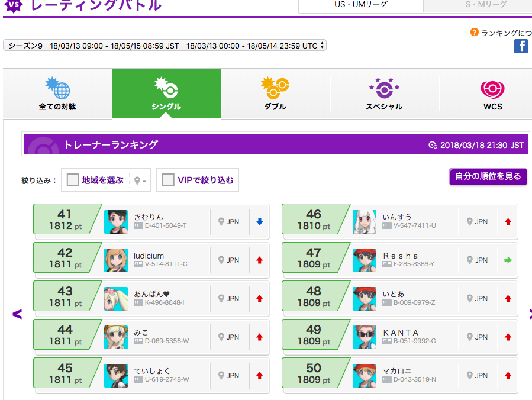Viewport: 532px width, 400px height.
Task: Click the refresh timestamp icon
Action: 433,145
